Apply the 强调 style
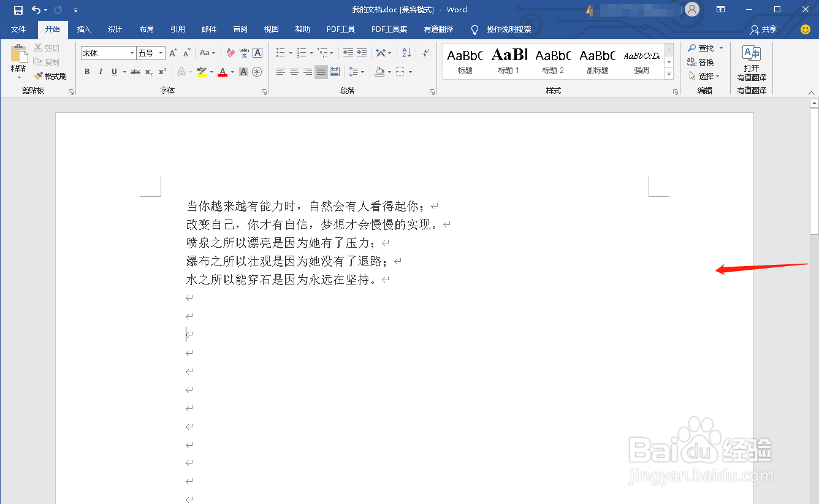The height and width of the screenshot is (504, 819). (x=641, y=61)
